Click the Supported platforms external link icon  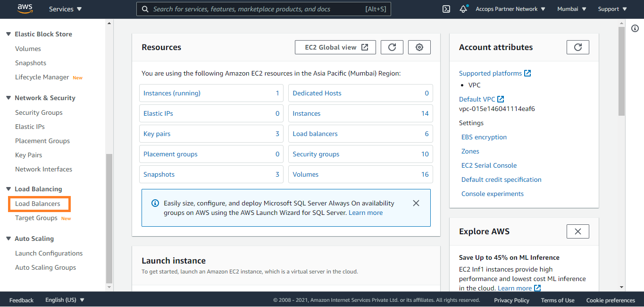(x=527, y=73)
